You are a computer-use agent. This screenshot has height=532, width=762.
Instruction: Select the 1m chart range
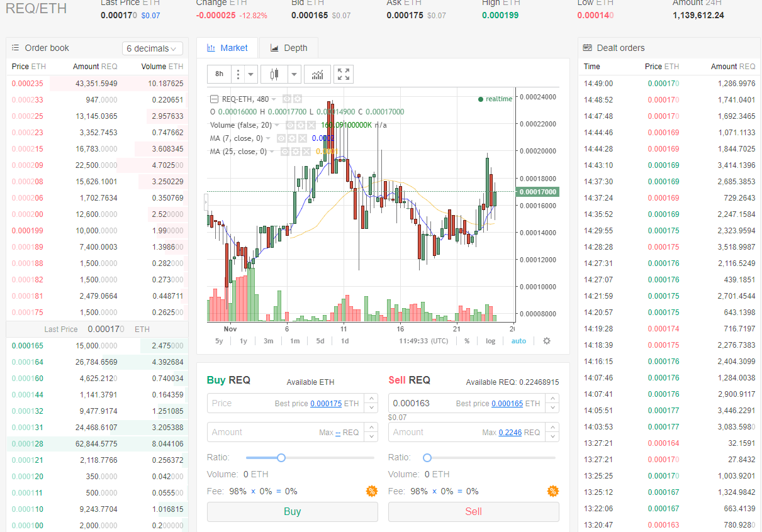coord(294,341)
